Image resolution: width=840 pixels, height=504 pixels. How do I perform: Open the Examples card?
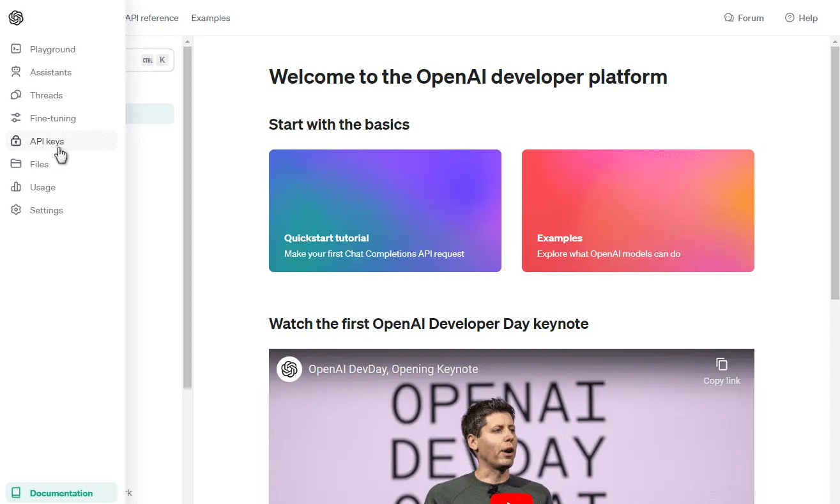(x=638, y=211)
